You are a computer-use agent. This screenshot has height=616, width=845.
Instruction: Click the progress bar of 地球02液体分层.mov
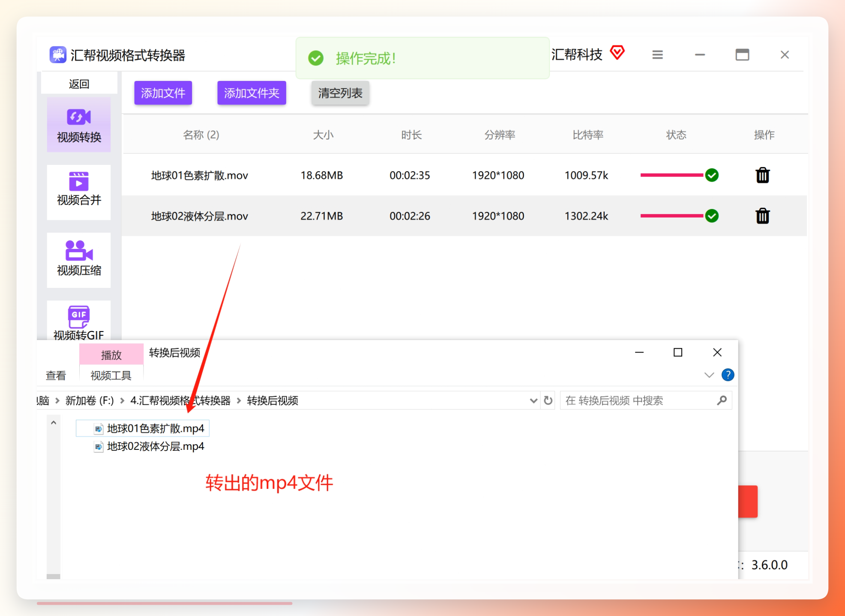(671, 216)
